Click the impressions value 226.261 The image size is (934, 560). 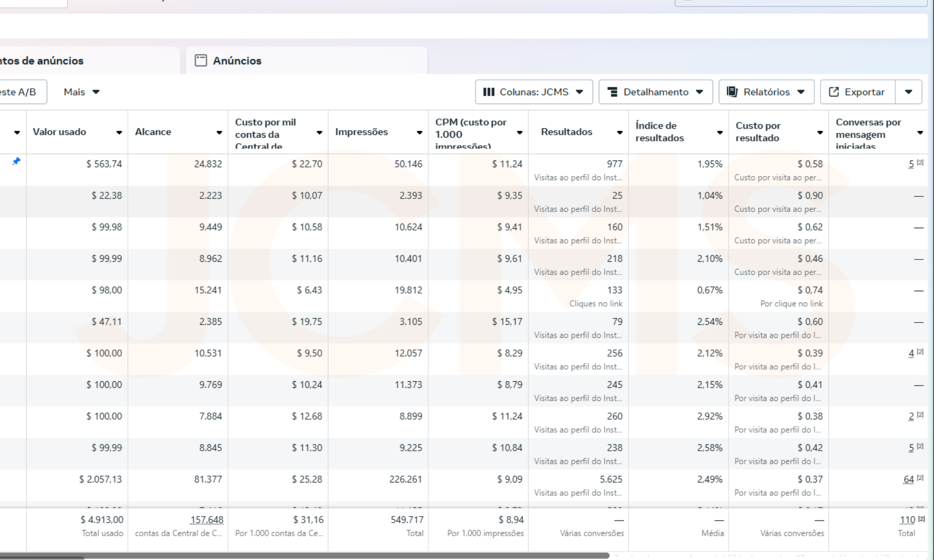(406, 479)
